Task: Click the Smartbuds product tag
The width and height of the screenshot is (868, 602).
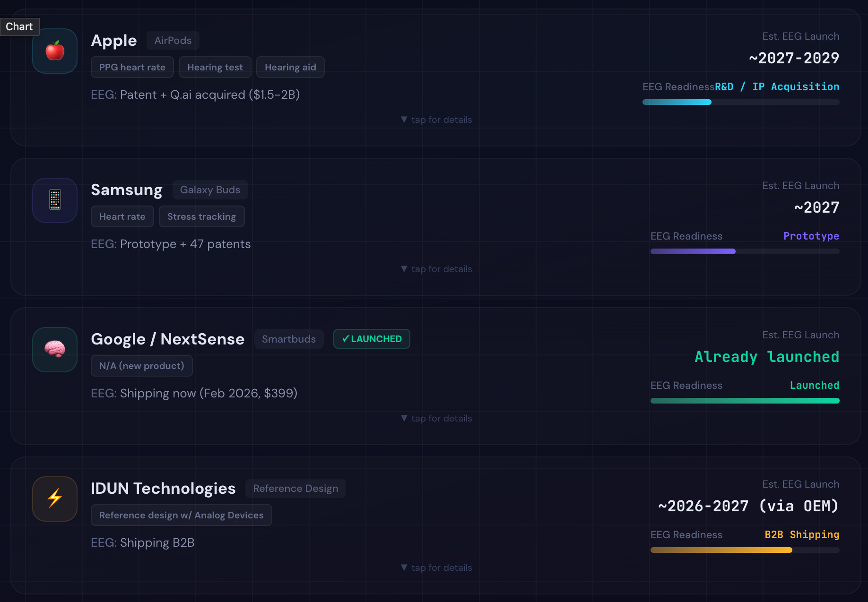Action: (x=289, y=339)
